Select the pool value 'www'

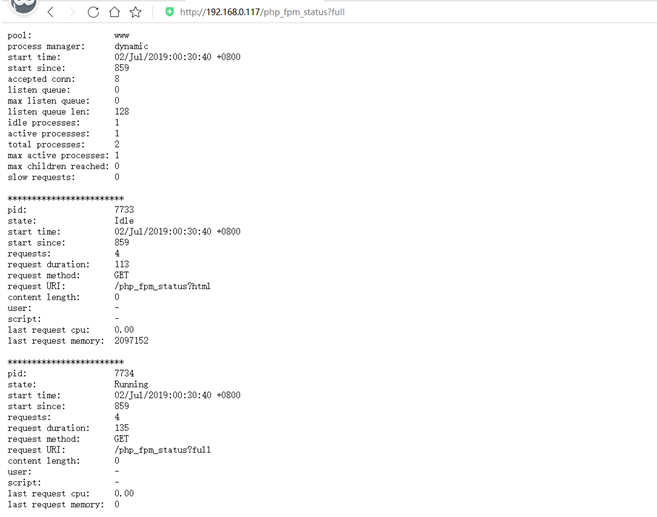tap(122, 36)
